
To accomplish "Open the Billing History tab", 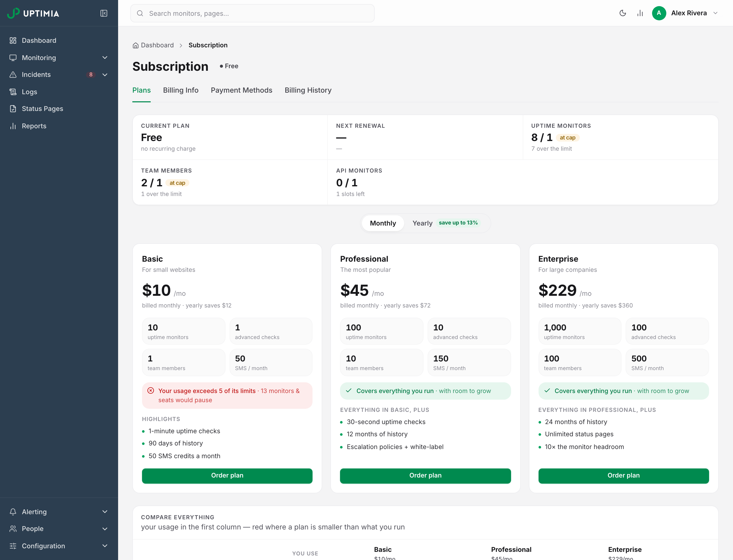I will pyautogui.click(x=308, y=90).
